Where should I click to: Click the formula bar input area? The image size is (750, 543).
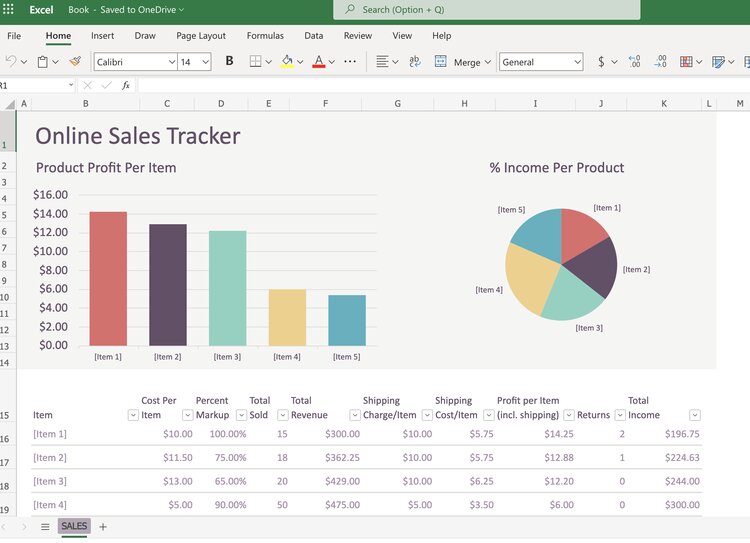(443, 85)
